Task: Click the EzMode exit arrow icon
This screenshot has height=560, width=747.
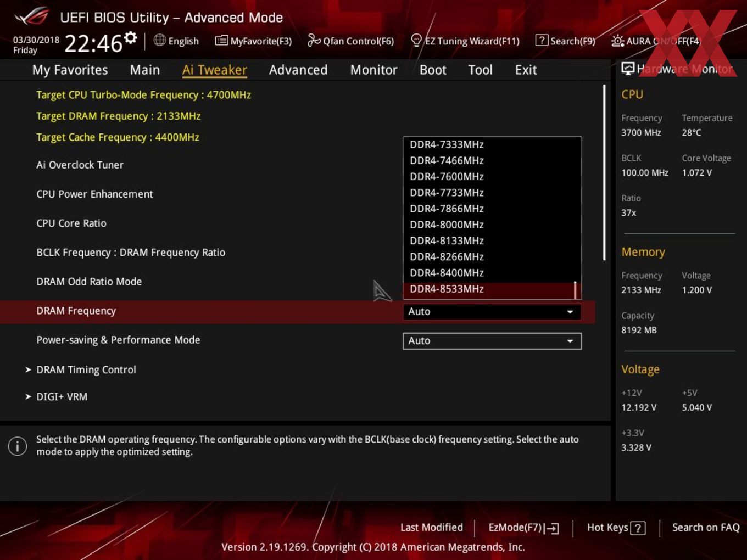Action: [552, 528]
